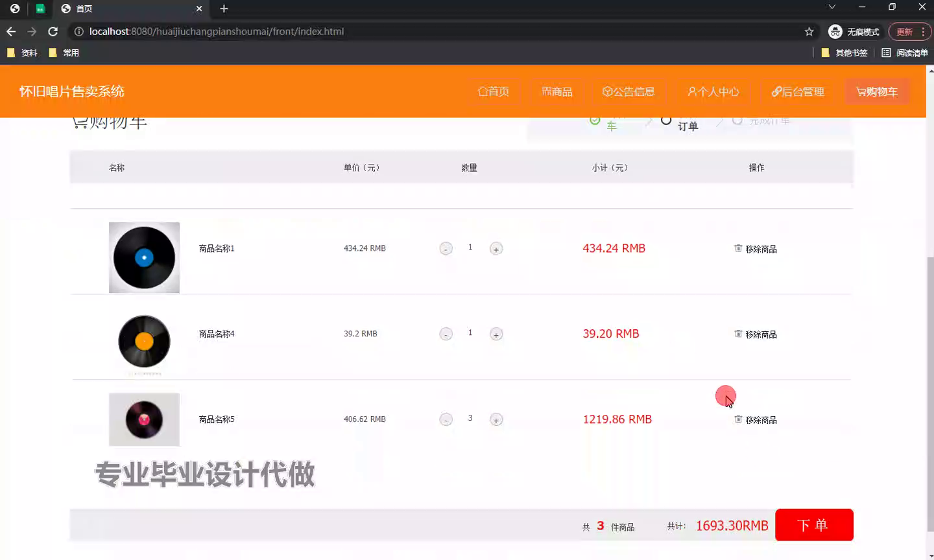Go to 个人中心 personal center
Viewport: 934px width, 560px height.
713,91
